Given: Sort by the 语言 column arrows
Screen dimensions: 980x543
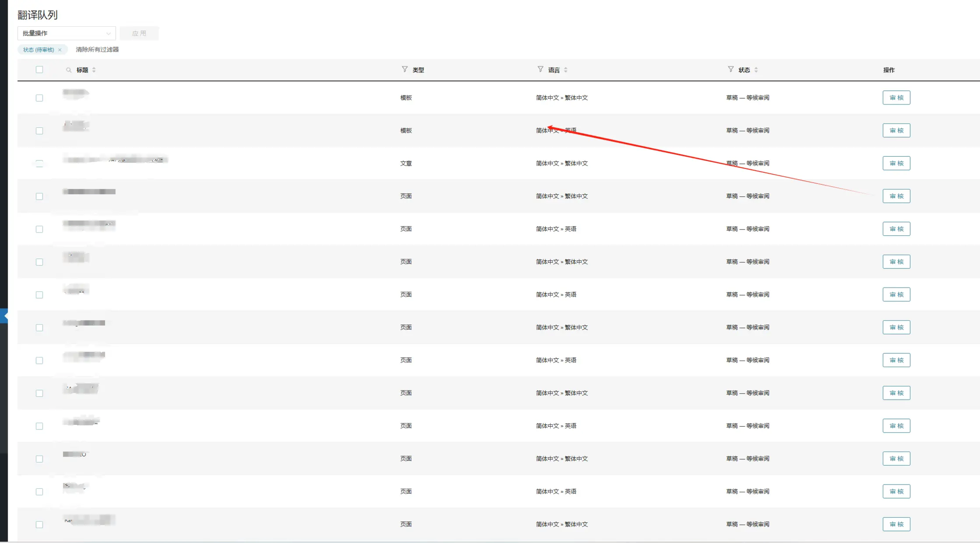Looking at the screenshot, I should 566,70.
